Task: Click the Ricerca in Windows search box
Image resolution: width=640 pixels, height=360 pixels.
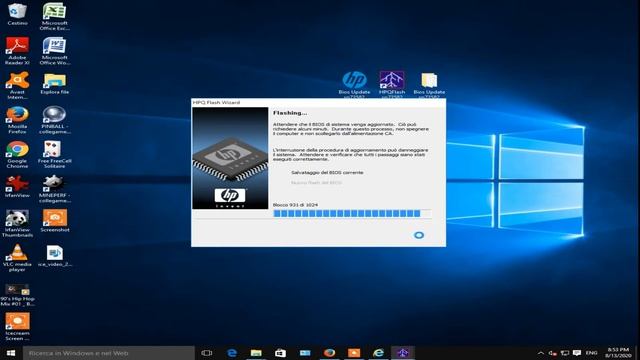Action: pyautogui.click(x=109, y=353)
